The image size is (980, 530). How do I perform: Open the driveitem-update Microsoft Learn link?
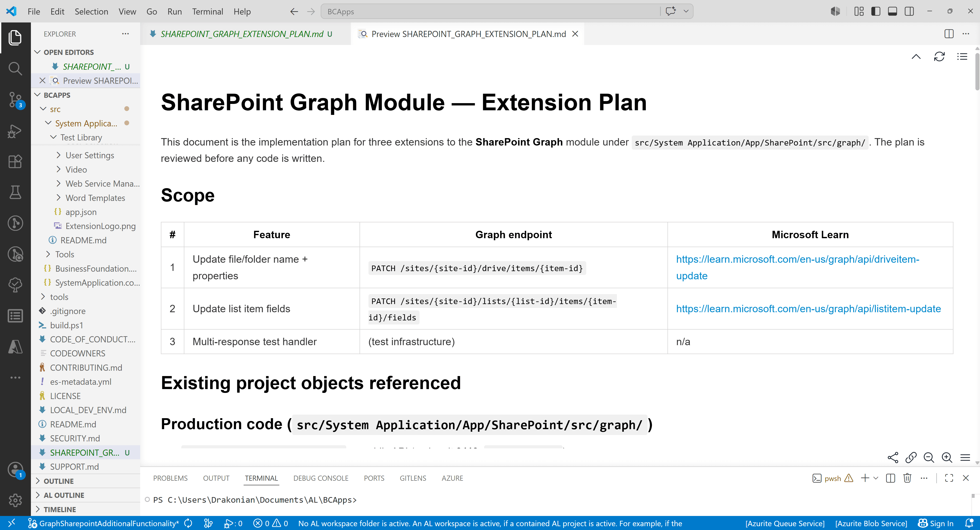tap(797, 268)
